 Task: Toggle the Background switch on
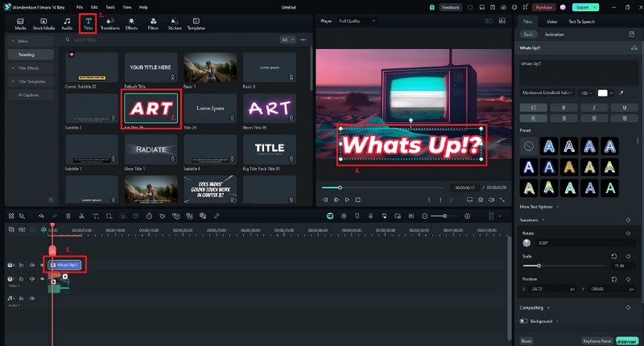coord(524,320)
